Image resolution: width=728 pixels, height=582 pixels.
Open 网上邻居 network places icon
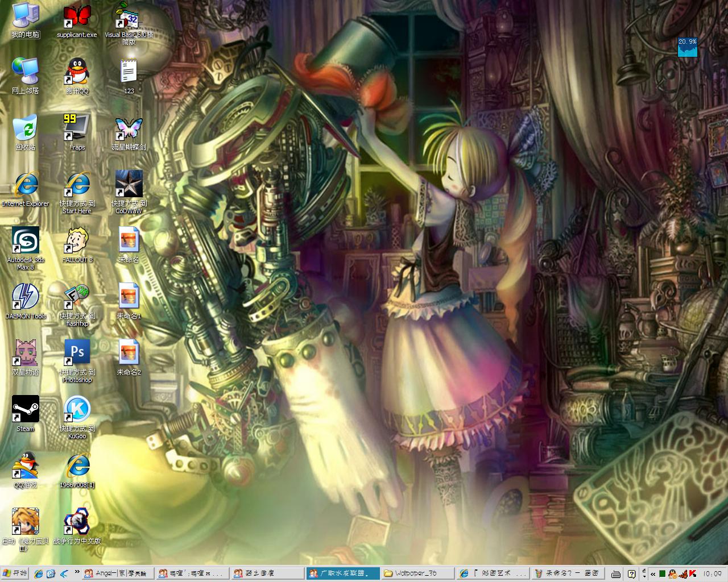[x=26, y=76]
